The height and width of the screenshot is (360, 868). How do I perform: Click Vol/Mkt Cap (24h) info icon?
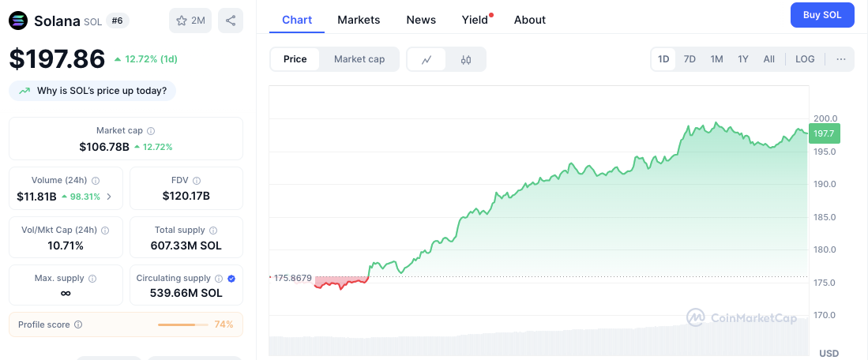104,230
